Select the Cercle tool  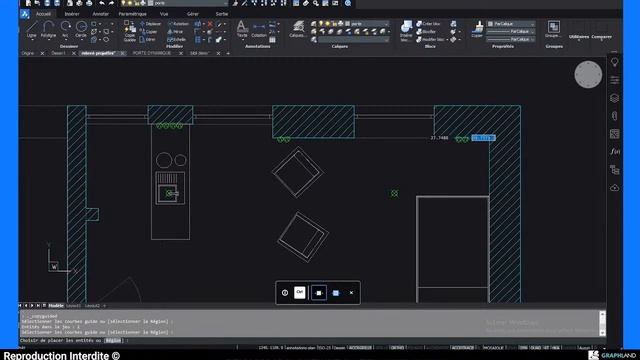[81, 29]
